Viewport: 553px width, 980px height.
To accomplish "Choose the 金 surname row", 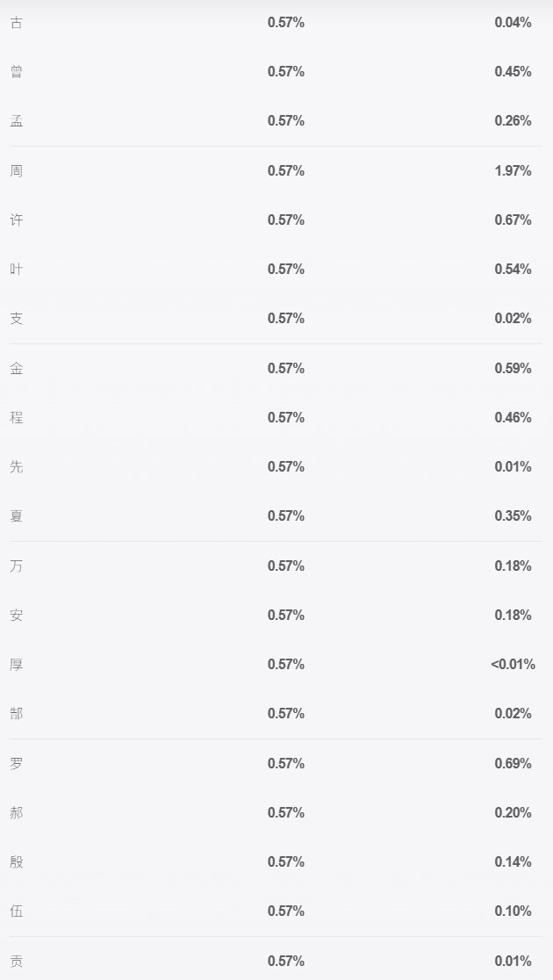I will [17, 368].
